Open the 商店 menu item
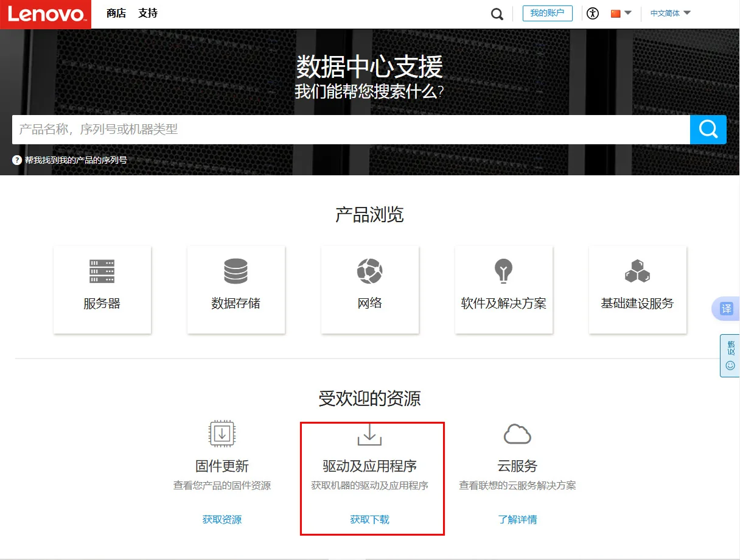The image size is (740, 560). point(116,13)
